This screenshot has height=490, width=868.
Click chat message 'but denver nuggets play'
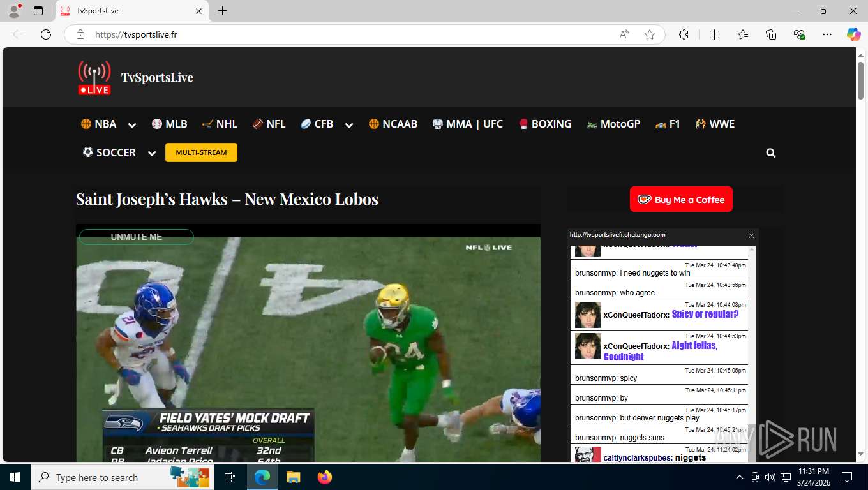pyautogui.click(x=659, y=418)
